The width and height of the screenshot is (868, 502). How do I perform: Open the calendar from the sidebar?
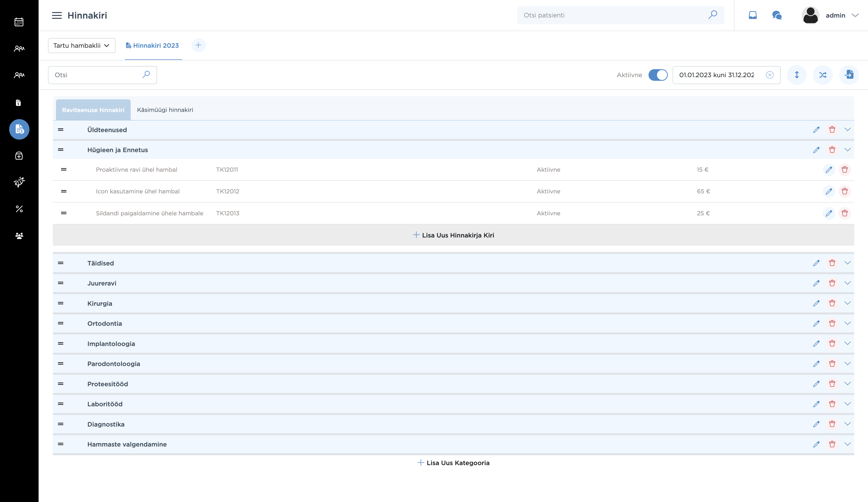[x=19, y=22]
